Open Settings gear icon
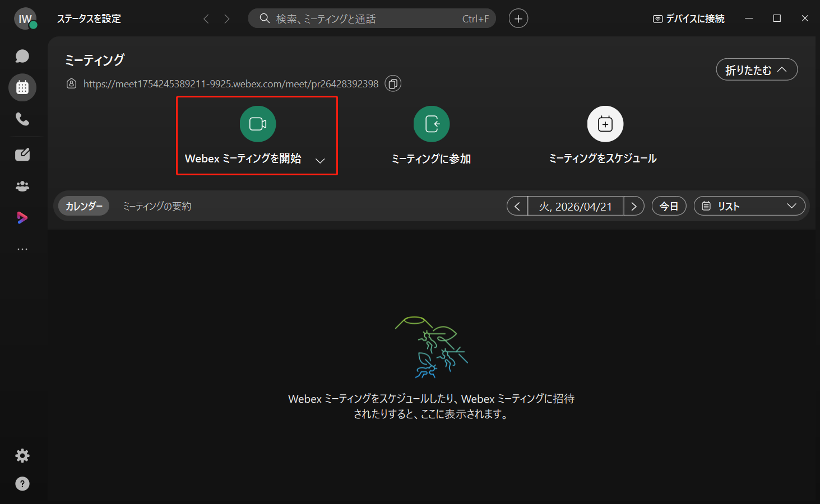 22,456
